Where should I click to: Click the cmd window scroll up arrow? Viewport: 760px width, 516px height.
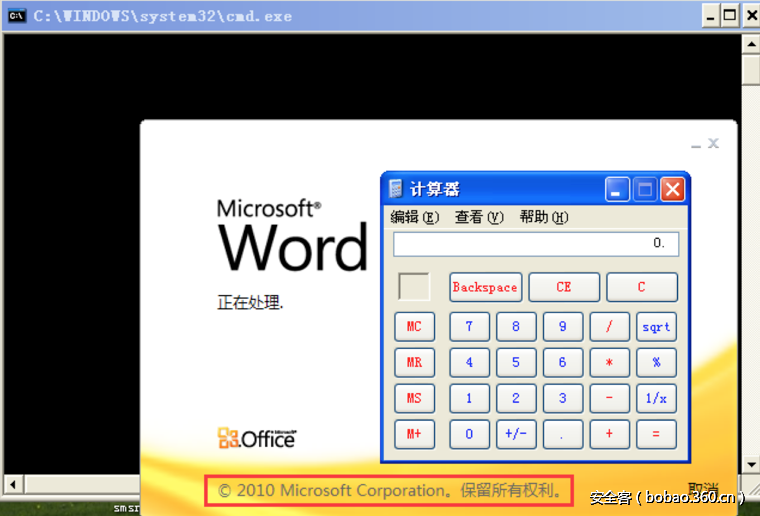tap(751, 45)
